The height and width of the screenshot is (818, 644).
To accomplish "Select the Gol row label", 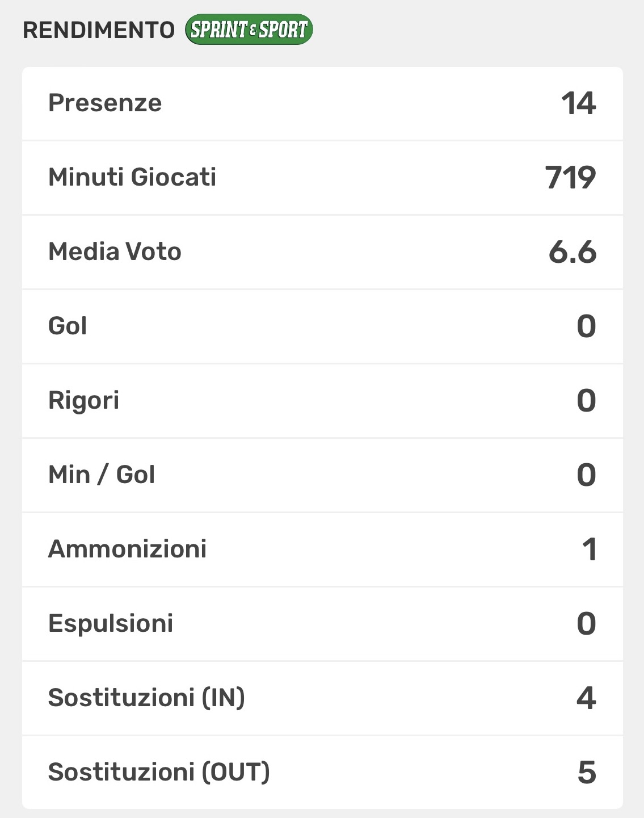I will (x=68, y=326).
